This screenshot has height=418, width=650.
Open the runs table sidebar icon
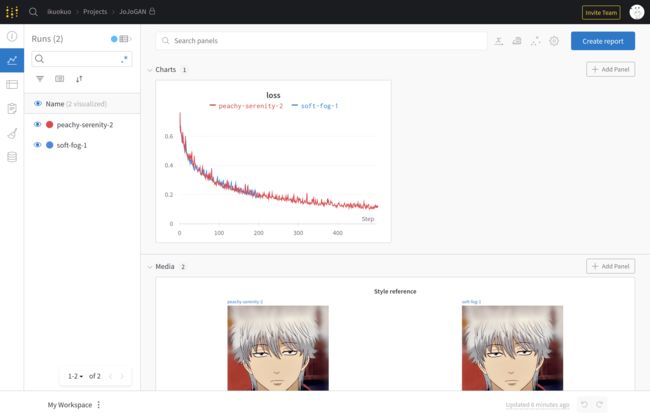tap(12, 85)
